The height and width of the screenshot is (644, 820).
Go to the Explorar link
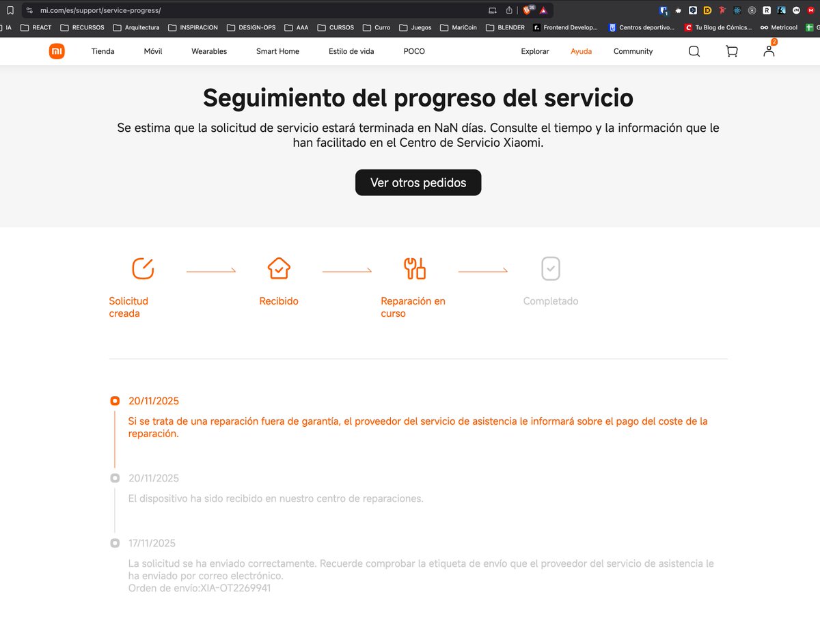click(535, 51)
